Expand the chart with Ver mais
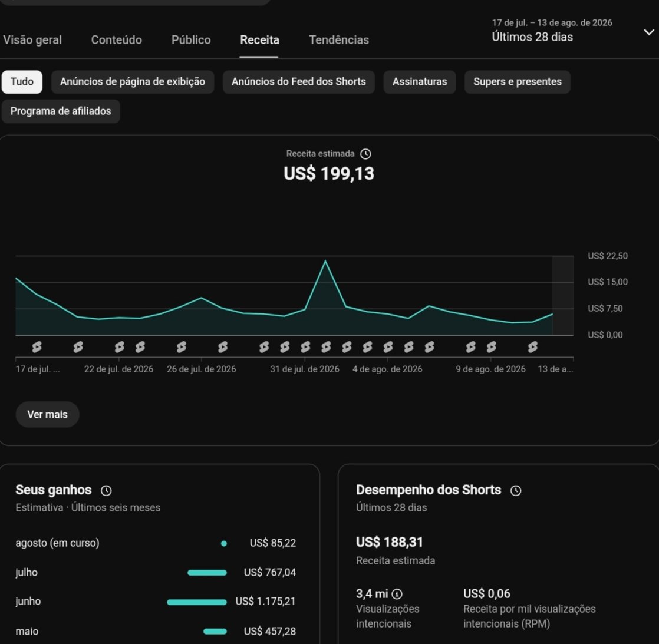 48,415
